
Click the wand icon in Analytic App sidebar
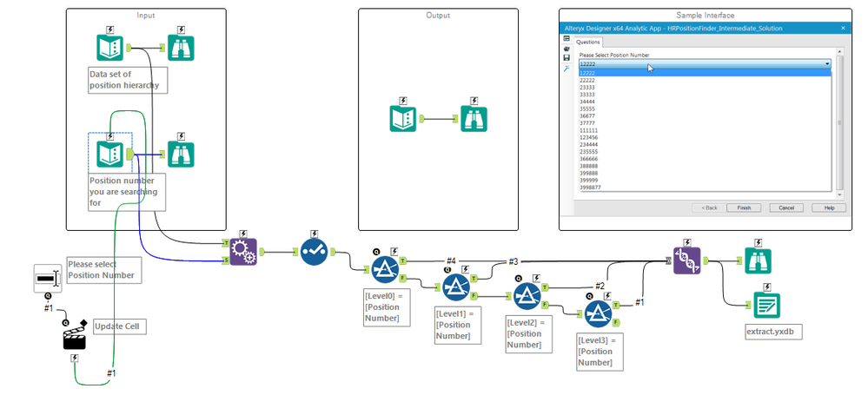pos(567,68)
